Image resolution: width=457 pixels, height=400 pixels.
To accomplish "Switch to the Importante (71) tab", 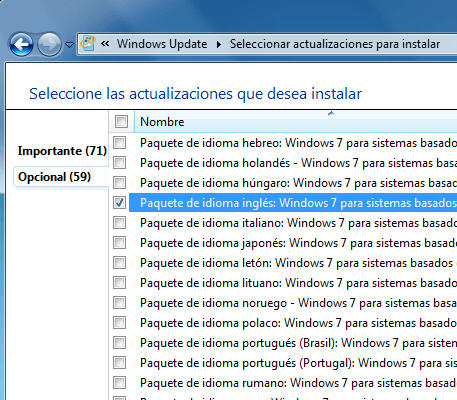I will click(x=62, y=151).
